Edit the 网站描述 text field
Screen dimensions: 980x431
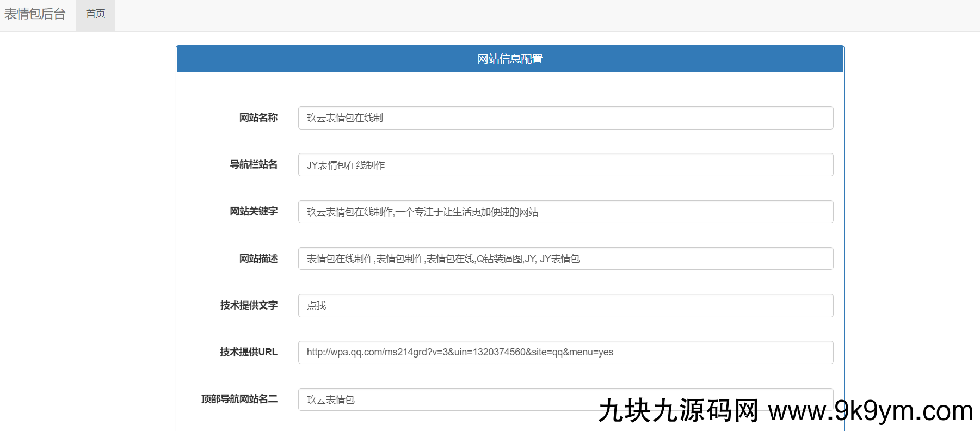coord(565,258)
